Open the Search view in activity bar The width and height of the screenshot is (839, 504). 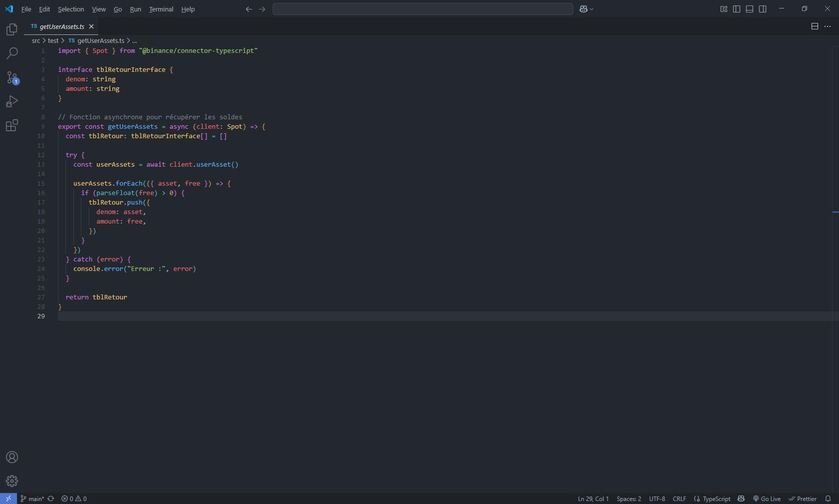(12, 53)
